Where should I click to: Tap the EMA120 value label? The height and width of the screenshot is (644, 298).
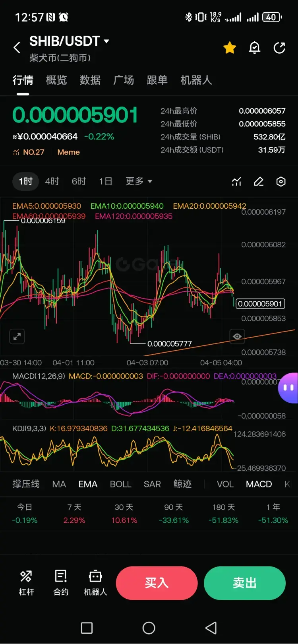pyautogui.click(x=134, y=216)
